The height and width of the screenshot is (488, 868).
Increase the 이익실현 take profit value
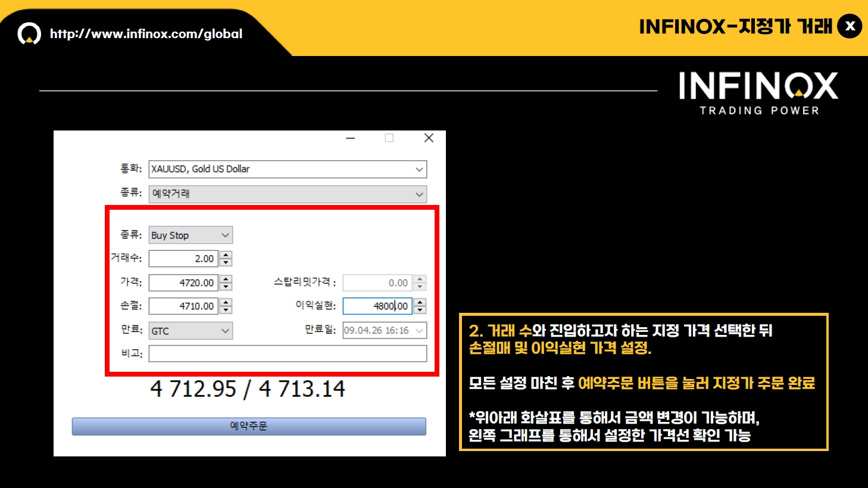(420, 302)
